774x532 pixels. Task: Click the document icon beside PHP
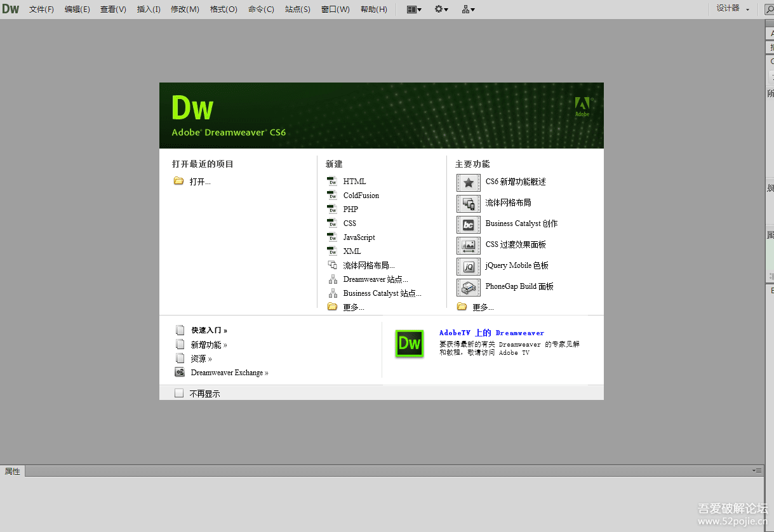[x=332, y=209]
